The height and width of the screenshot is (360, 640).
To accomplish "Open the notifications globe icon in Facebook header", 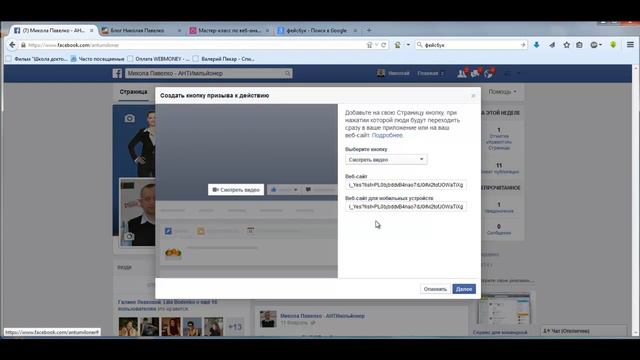I will tap(489, 73).
